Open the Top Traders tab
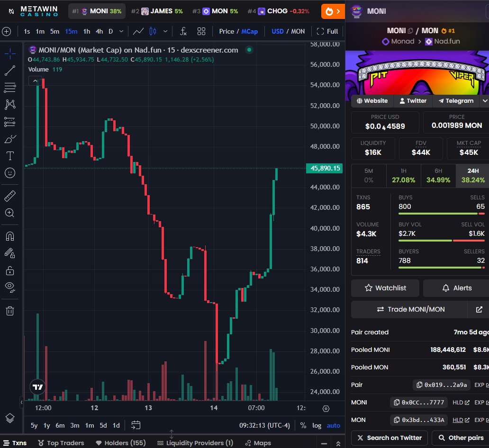The image size is (489, 448). pyautogui.click(x=61, y=443)
